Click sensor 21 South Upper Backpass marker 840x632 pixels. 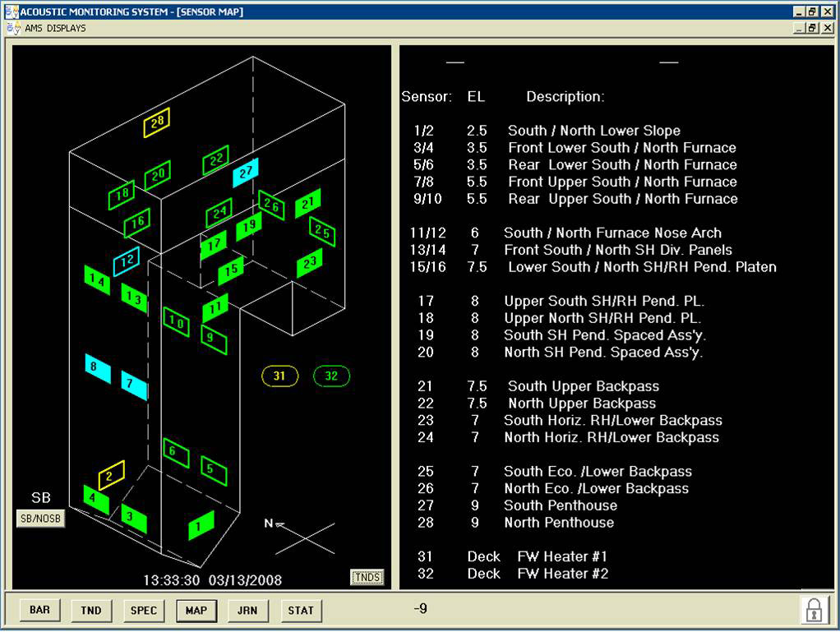308,202
